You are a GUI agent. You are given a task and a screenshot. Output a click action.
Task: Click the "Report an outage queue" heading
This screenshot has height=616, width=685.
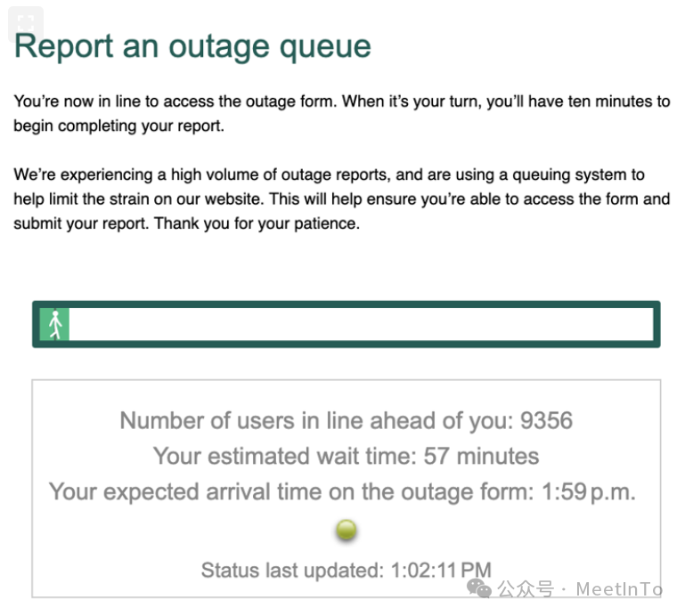[192, 47]
